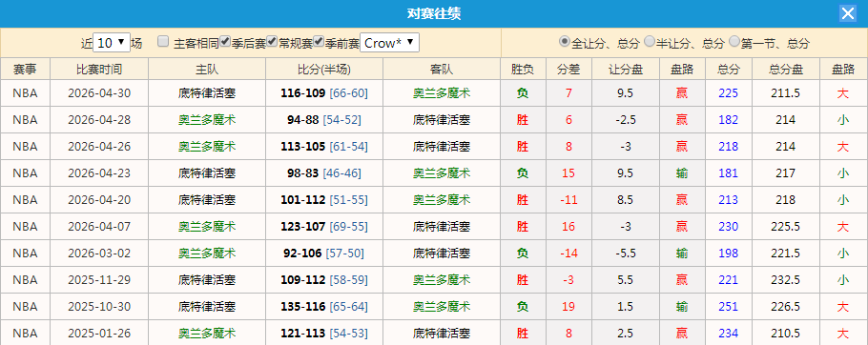Open the 101-112 match score
The width and height of the screenshot is (868, 345).
coord(302,199)
